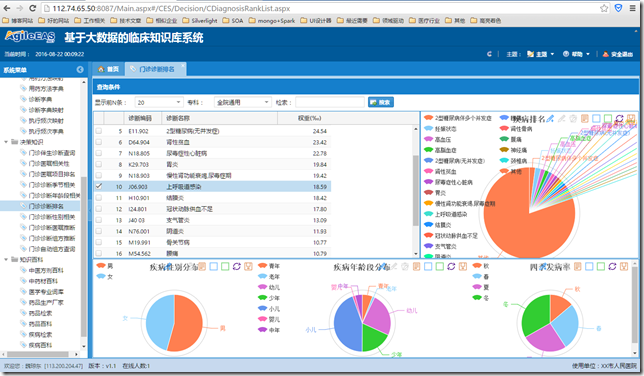
Task: Bookmark this page with the star icon
Action: click(604, 8)
